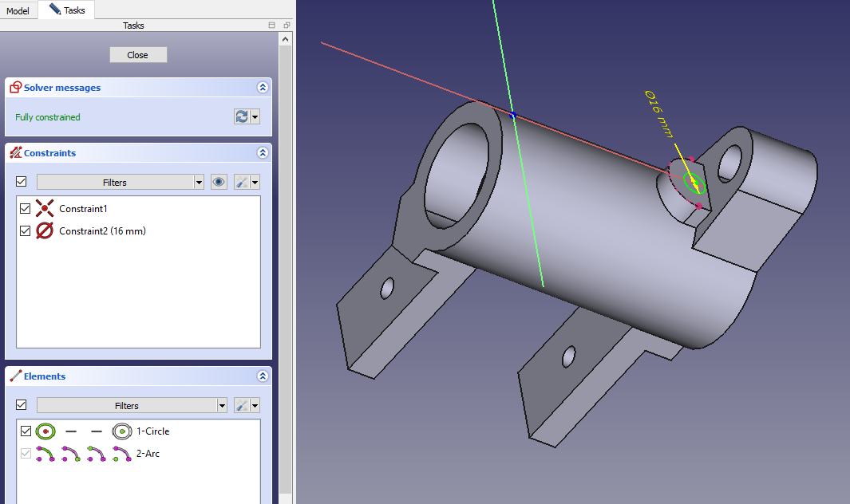Click the elements settings tools icon
The height and width of the screenshot is (504, 850).
click(241, 406)
